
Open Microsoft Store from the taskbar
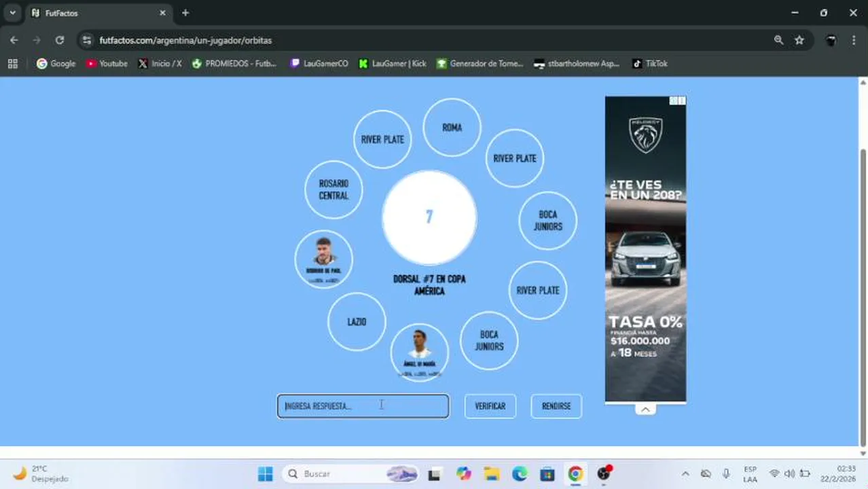point(547,473)
